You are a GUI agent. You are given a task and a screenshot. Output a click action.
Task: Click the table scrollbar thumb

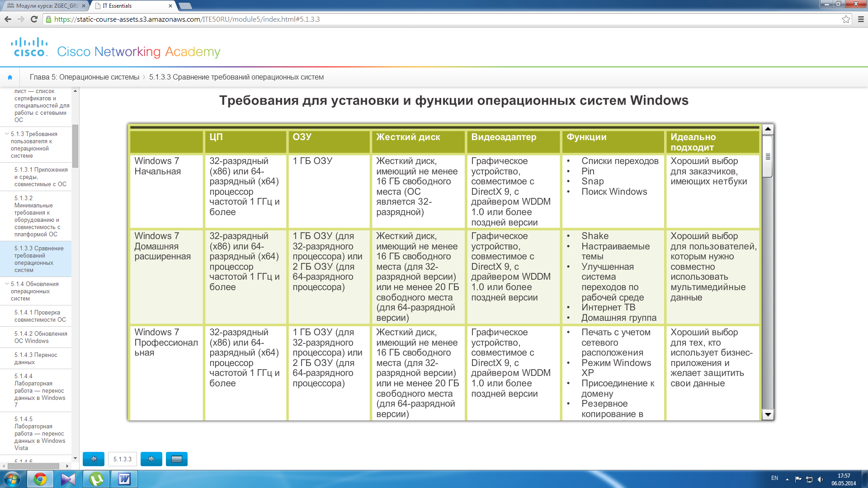coord(767,156)
